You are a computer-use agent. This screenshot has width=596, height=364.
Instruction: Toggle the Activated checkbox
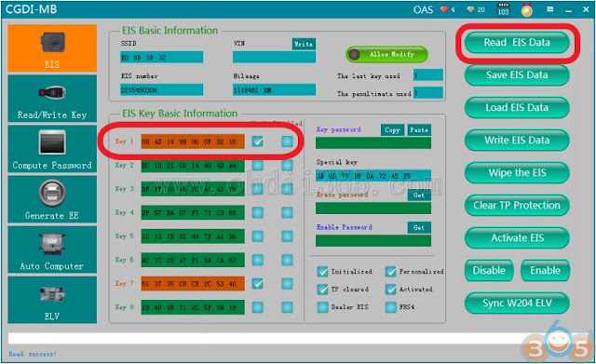[391, 290]
